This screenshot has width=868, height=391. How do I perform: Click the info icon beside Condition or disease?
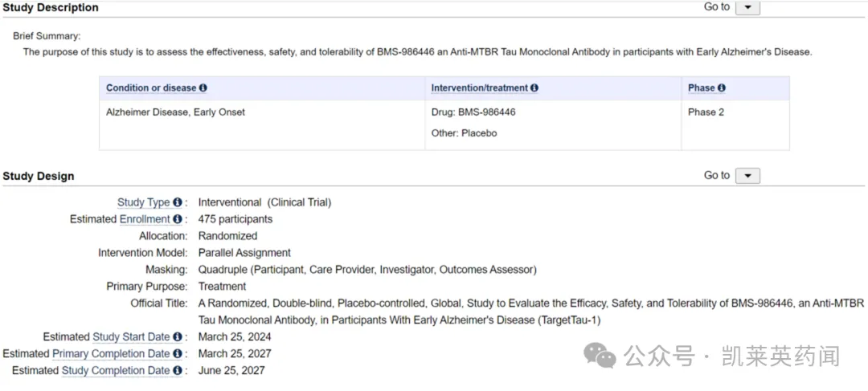click(203, 88)
